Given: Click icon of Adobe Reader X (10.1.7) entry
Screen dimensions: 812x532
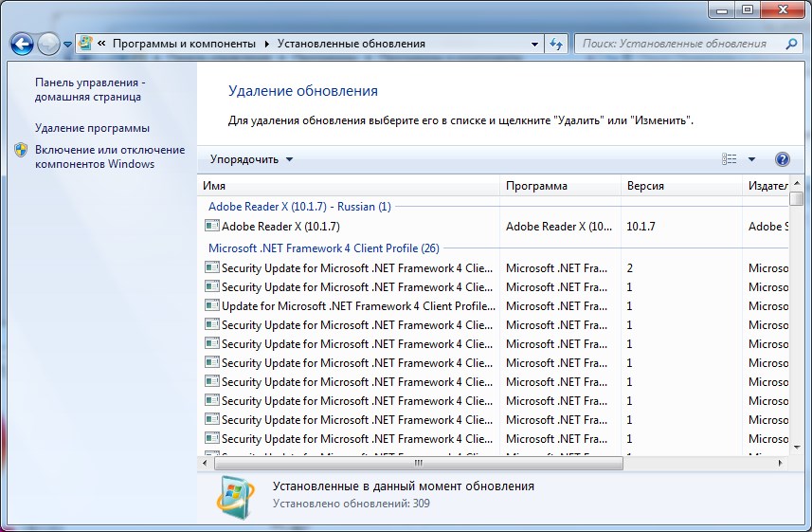Looking at the screenshot, I should coord(212,225).
